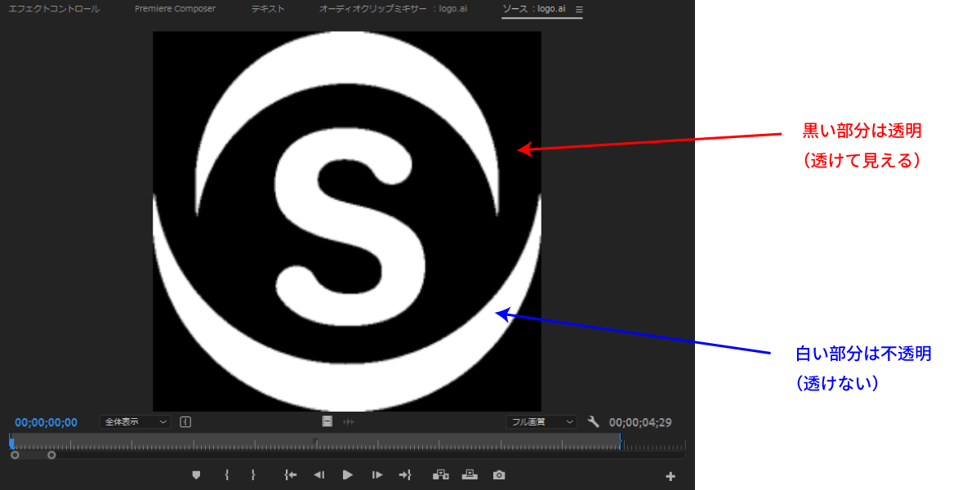Click the logo preview in source monitor

pos(347,221)
